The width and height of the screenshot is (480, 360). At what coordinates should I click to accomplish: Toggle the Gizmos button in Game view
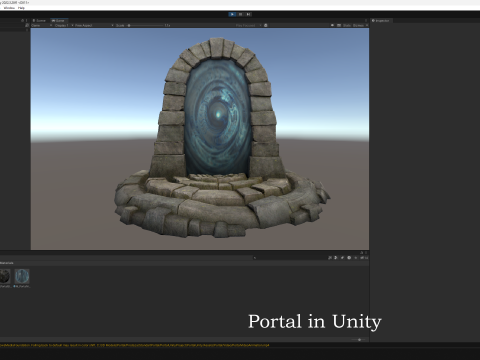pyautogui.click(x=358, y=25)
